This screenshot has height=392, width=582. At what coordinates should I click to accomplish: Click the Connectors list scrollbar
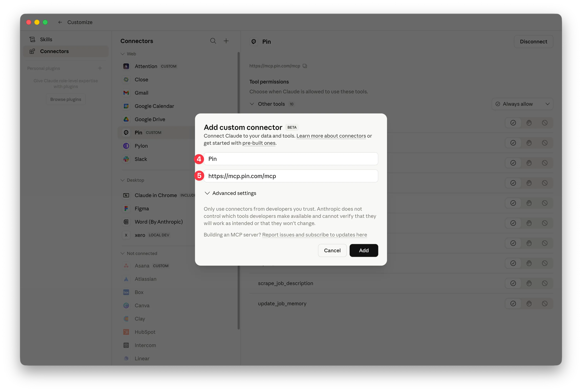point(238,190)
